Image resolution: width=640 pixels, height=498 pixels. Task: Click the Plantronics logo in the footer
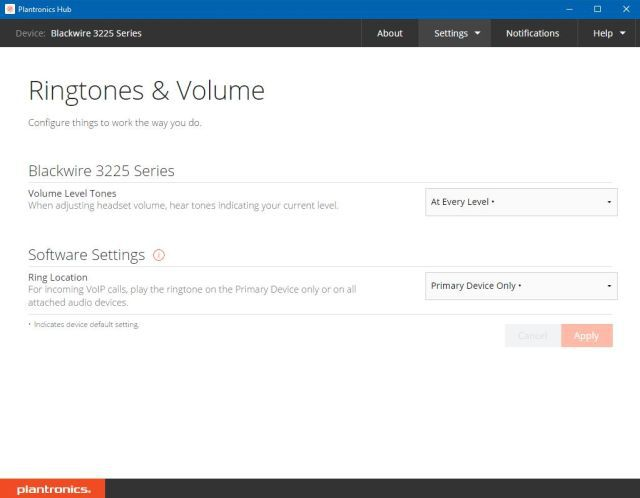pos(53,489)
